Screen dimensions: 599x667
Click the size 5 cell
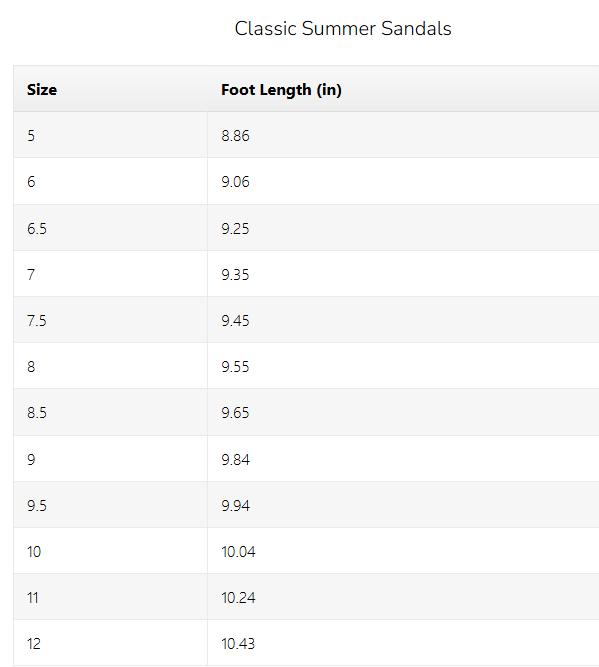[x=111, y=135]
